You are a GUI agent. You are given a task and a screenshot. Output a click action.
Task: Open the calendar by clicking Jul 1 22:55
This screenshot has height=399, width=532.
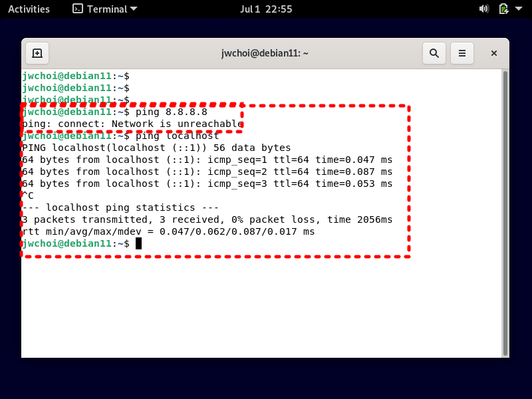click(x=266, y=9)
